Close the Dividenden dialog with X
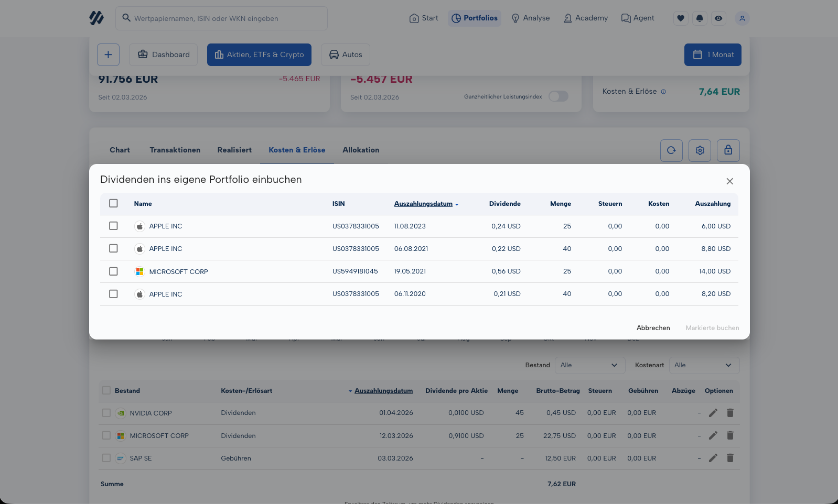This screenshot has height=504, width=838. point(729,181)
